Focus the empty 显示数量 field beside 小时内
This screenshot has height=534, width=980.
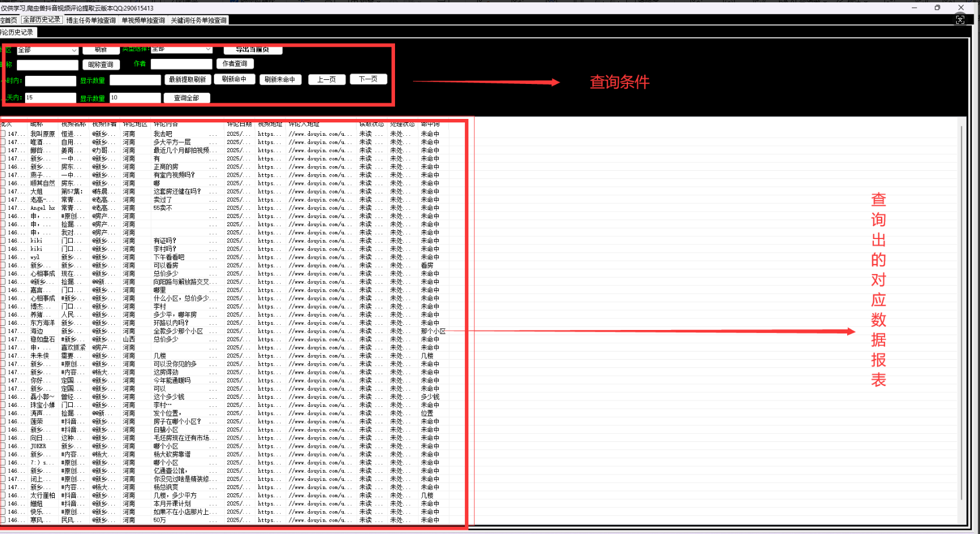[x=135, y=80]
